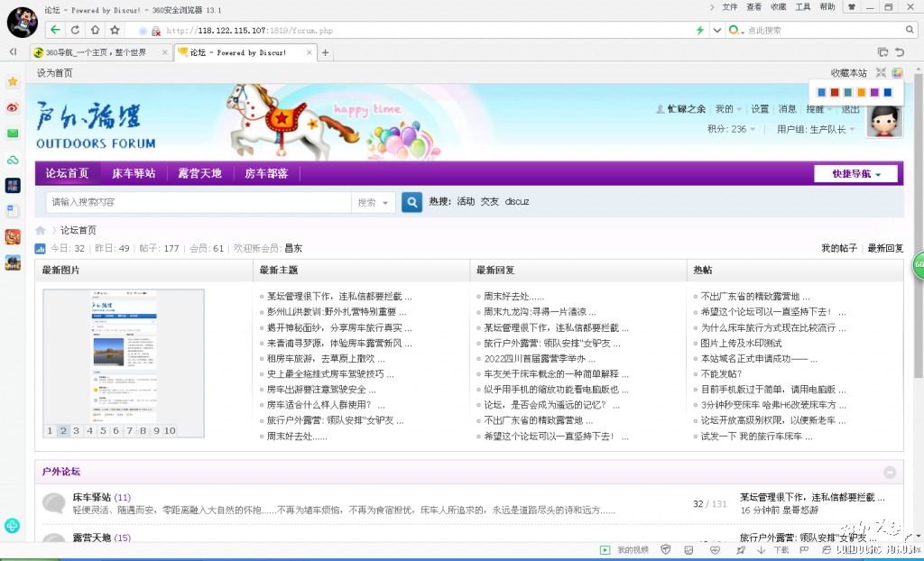Click the browser back arrow button
Viewport: 924px width, 561px height.
pyautogui.click(x=55, y=30)
